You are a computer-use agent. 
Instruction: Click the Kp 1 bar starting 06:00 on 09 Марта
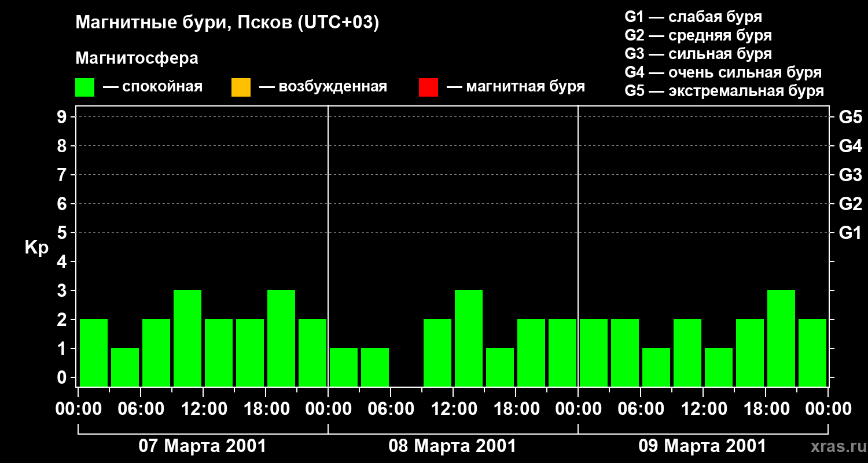(x=656, y=367)
